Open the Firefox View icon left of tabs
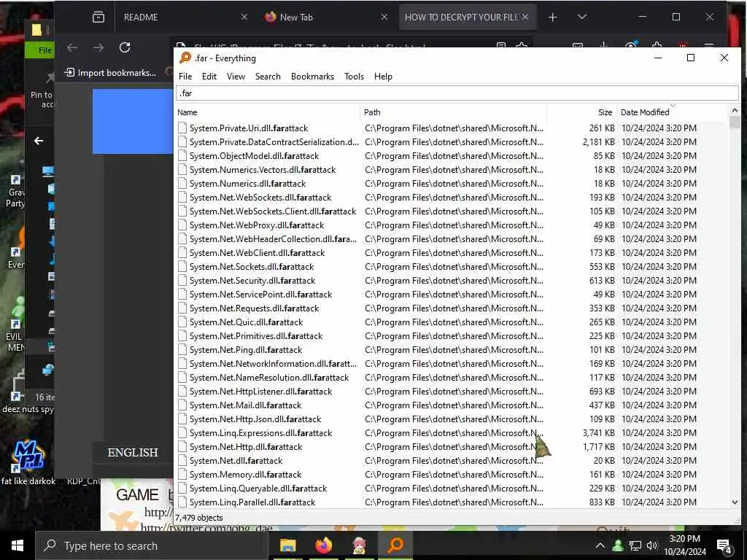 pyautogui.click(x=98, y=17)
